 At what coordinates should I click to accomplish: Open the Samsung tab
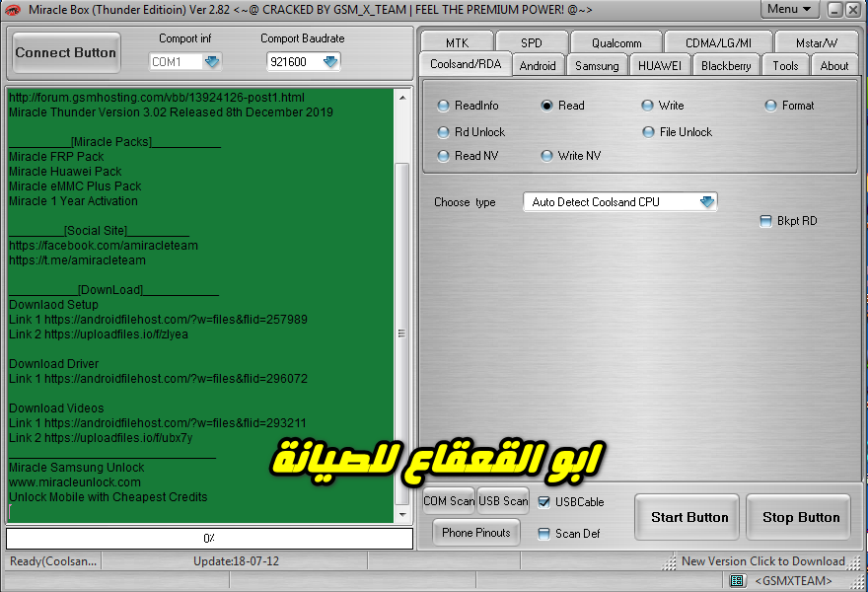[597, 65]
